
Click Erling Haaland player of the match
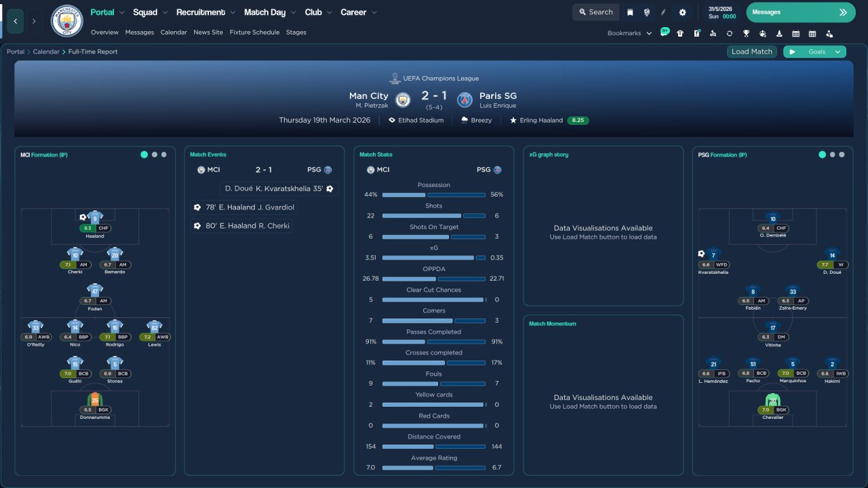click(x=541, y=120)
